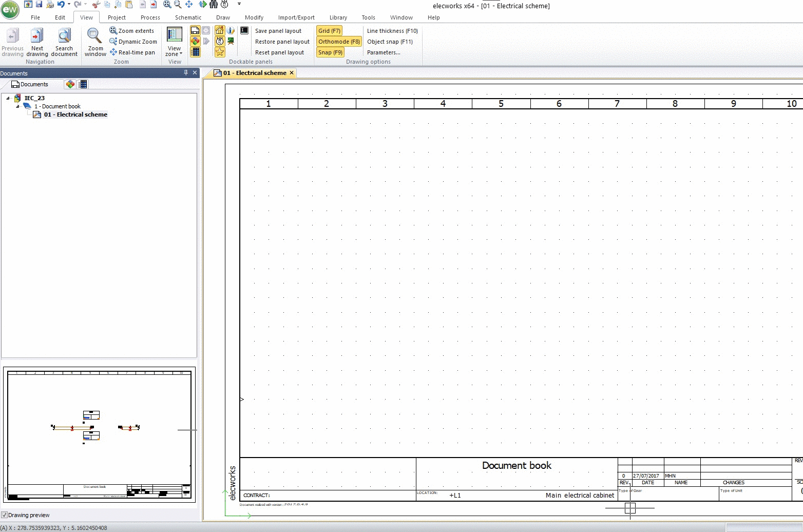Image resolution: width=803 pixels, height=532 pixels.
Task: Click the Document book title block text
Action: (x=517, y=465)
